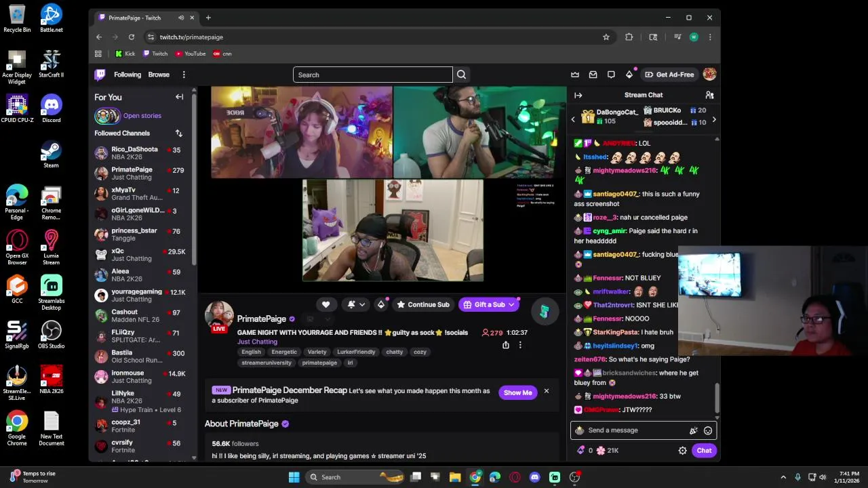
Task: Open the Following tab
Action: [x=127, y=75]
